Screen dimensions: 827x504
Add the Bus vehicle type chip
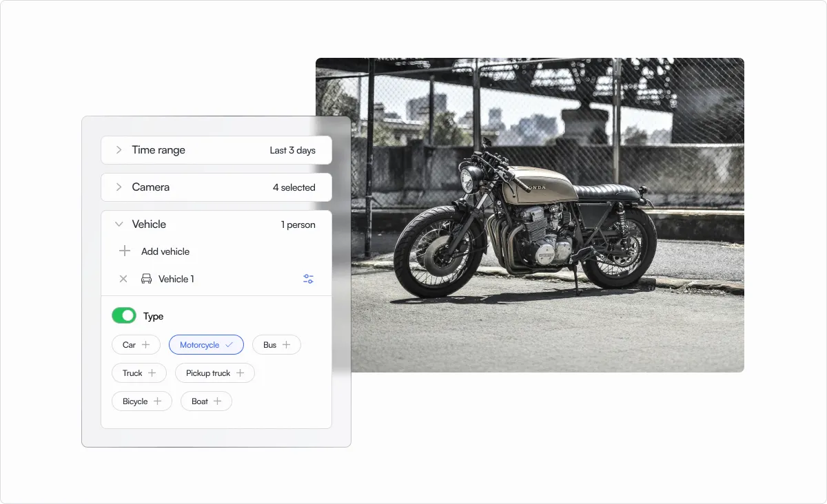[276, 345]
